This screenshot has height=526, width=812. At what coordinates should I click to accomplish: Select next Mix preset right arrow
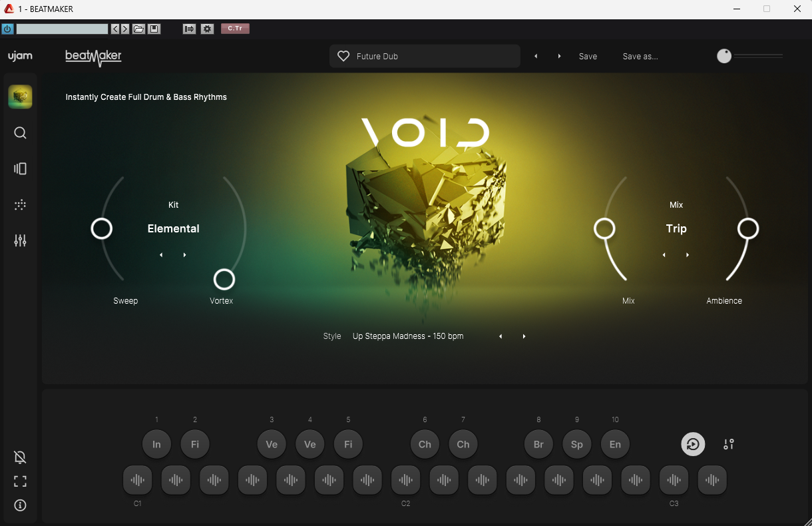pos(688,255)
